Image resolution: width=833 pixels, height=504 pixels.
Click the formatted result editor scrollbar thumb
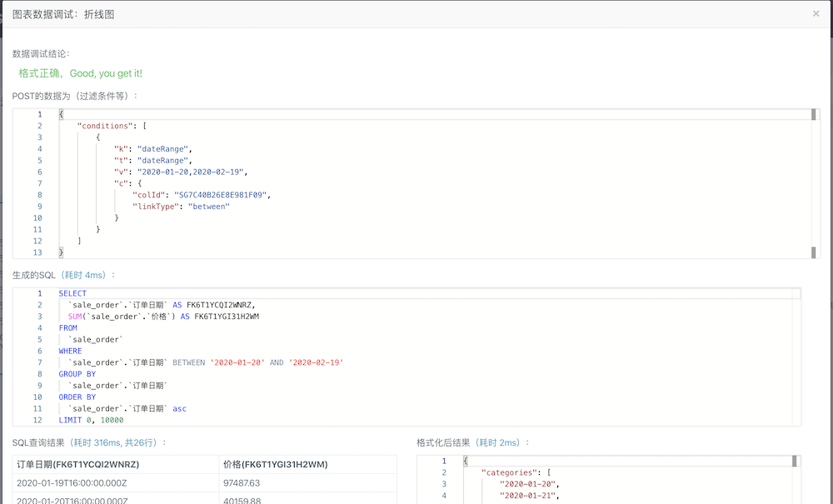click(794, 461)
